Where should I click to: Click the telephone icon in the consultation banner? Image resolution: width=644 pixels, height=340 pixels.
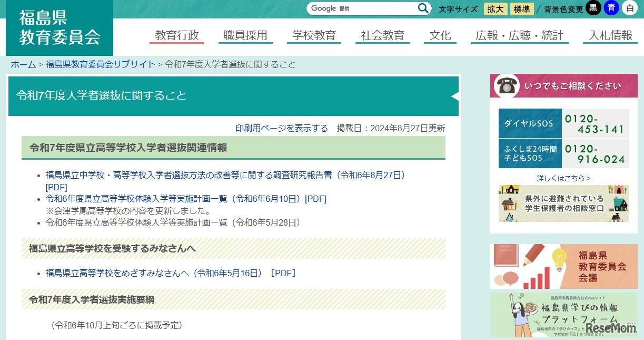pos(506,85)
